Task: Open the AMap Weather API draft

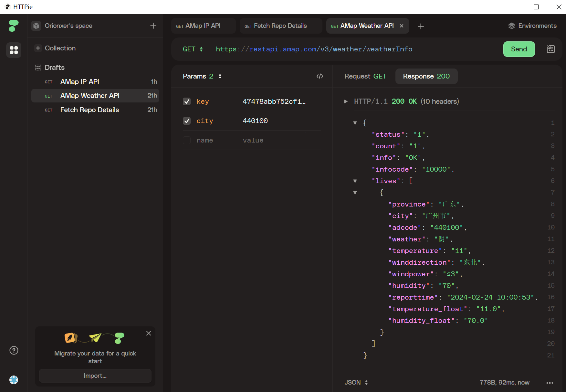Action: click(95, 96)
